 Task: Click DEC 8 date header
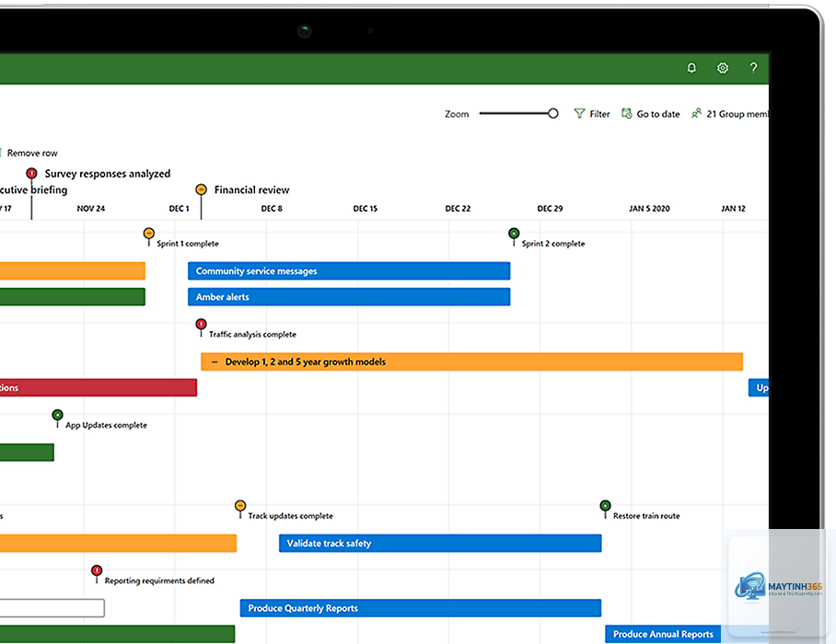point(272,208)
